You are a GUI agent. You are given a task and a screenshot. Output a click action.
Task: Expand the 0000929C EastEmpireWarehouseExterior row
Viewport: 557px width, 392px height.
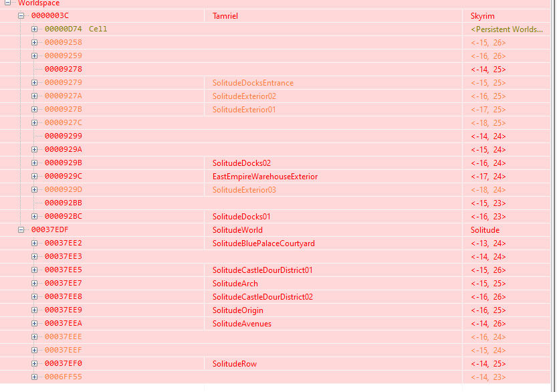point(35,177)
